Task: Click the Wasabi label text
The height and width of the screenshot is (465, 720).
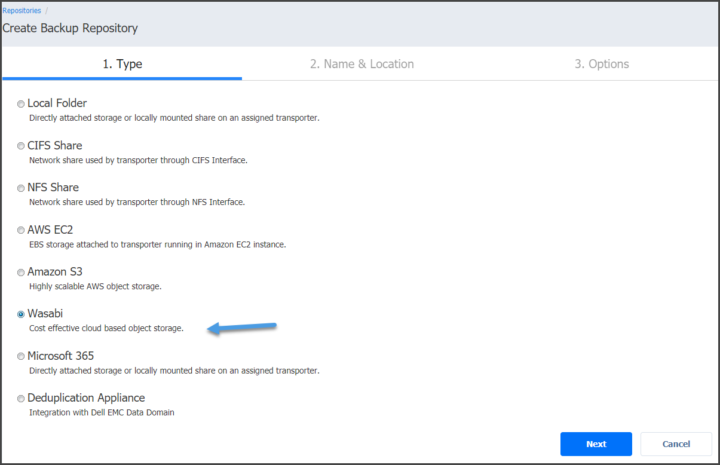Action: pyautogui.click(x=45, y=314)
